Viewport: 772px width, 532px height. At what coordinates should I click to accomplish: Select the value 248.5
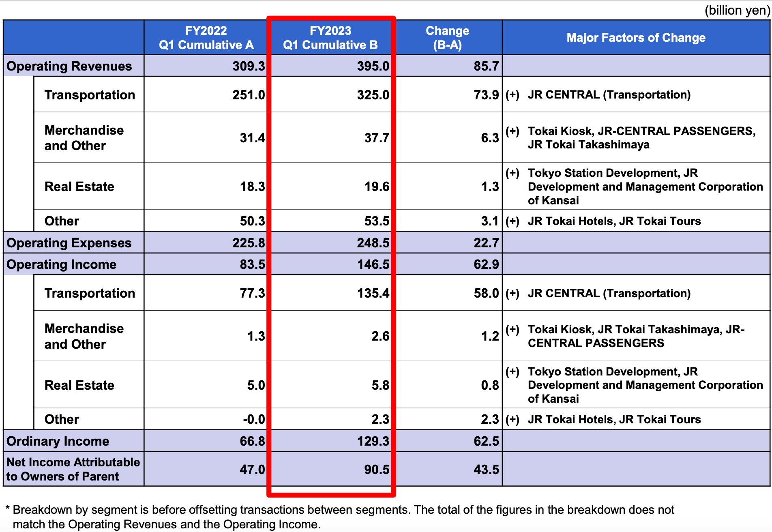pos(373,243)
